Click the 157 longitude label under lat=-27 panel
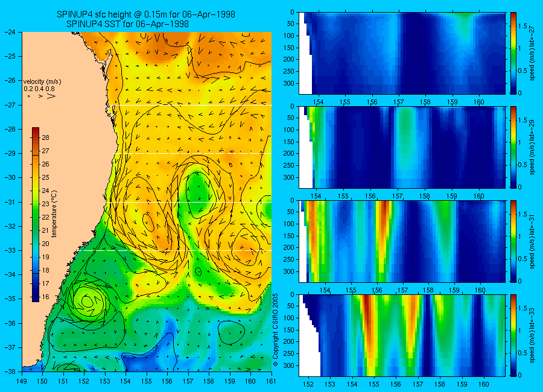543x392 pixels. (399, 102)
